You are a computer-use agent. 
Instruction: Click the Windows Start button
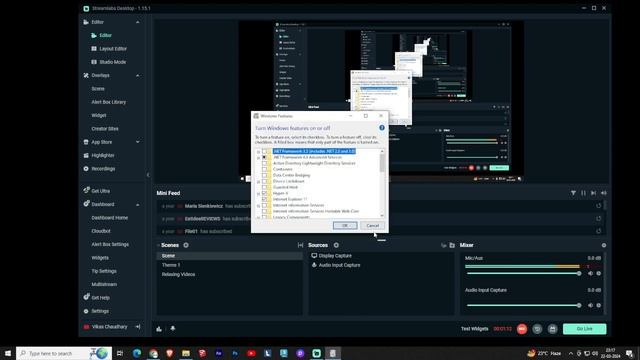pos(7,353)
